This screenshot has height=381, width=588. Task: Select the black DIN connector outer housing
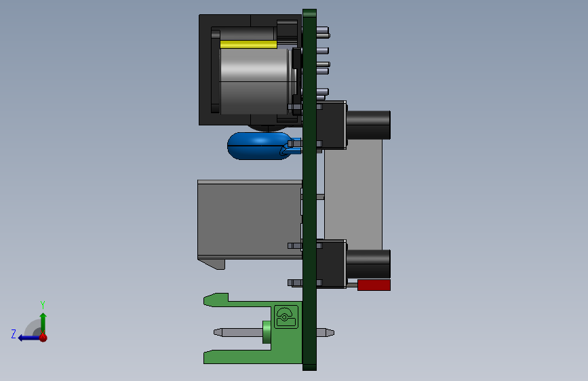pyautogui.click(x=250, y=70)
